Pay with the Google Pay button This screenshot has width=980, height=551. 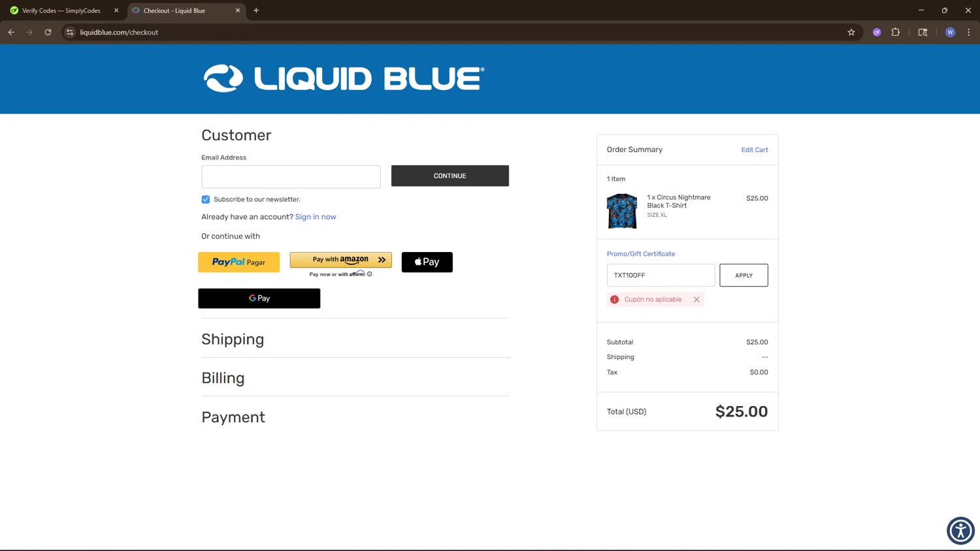[x=259, y=298]
